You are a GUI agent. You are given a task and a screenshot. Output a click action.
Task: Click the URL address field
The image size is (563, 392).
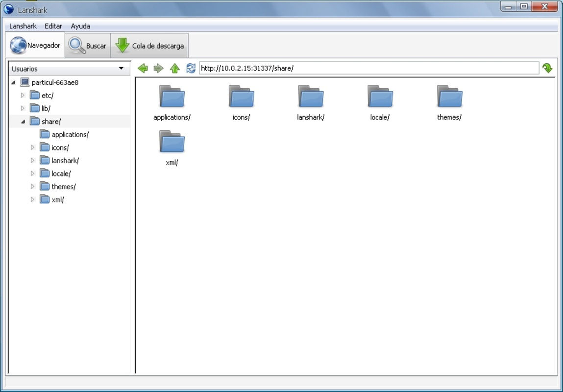369,68
